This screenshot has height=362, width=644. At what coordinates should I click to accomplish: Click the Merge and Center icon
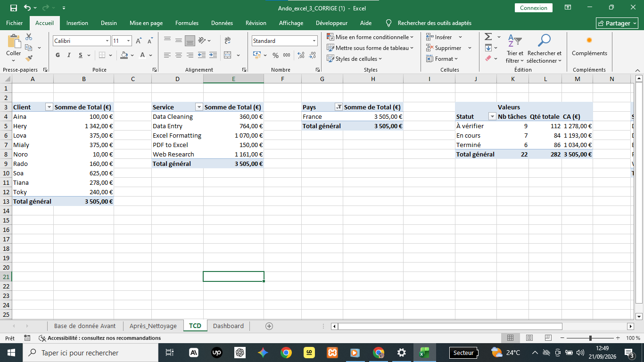point(228,55)
